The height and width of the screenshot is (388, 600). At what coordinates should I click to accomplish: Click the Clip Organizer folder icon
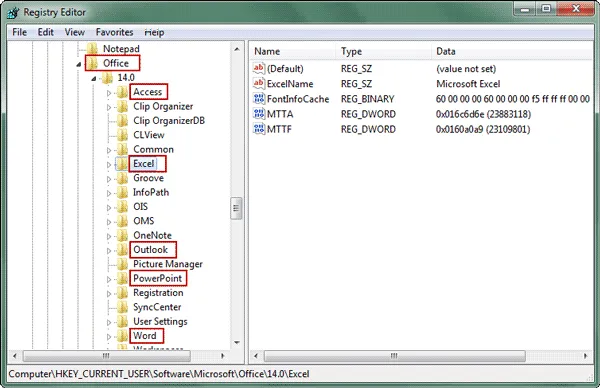[122, 106]
